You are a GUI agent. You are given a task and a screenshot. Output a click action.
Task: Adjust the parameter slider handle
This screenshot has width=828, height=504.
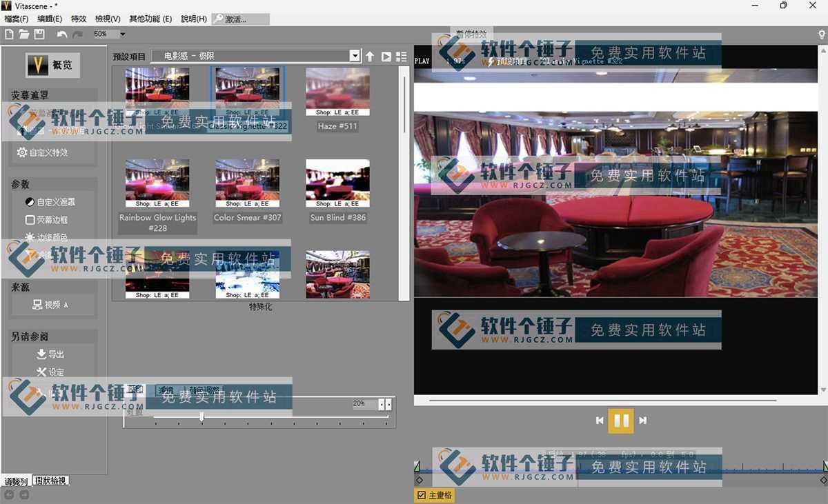(x=201, y=416)
